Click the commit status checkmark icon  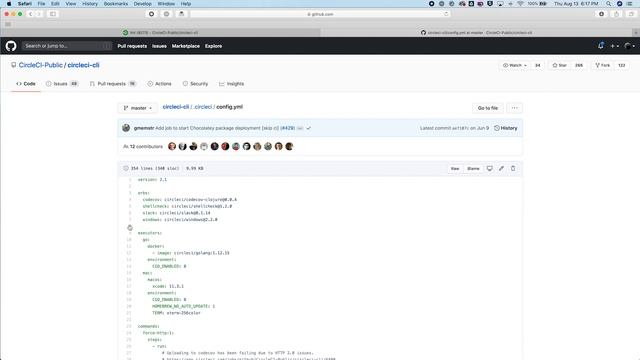click(309, 128)
